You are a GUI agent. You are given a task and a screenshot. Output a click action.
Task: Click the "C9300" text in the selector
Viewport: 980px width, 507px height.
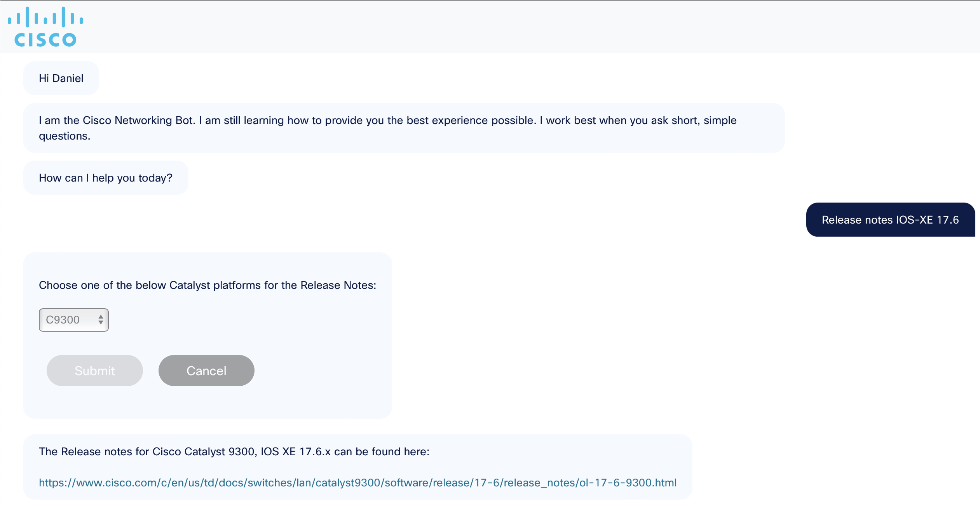click(x=63, y=320)
